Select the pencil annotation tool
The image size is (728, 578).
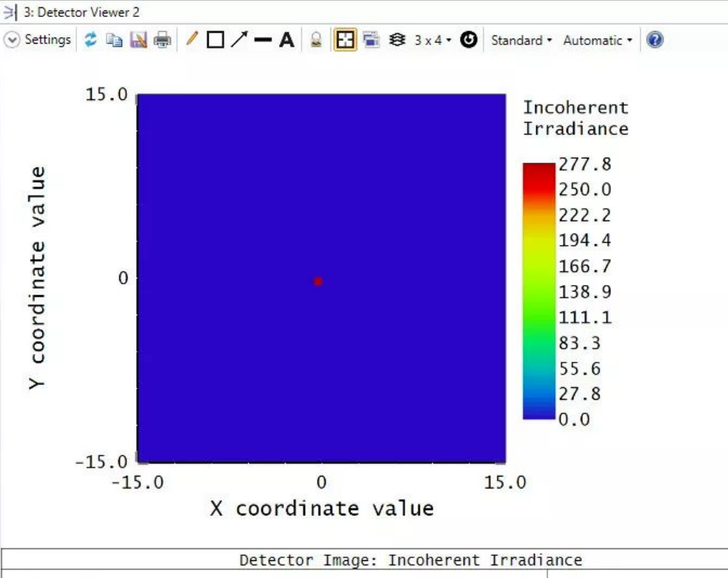pos(192,38)
